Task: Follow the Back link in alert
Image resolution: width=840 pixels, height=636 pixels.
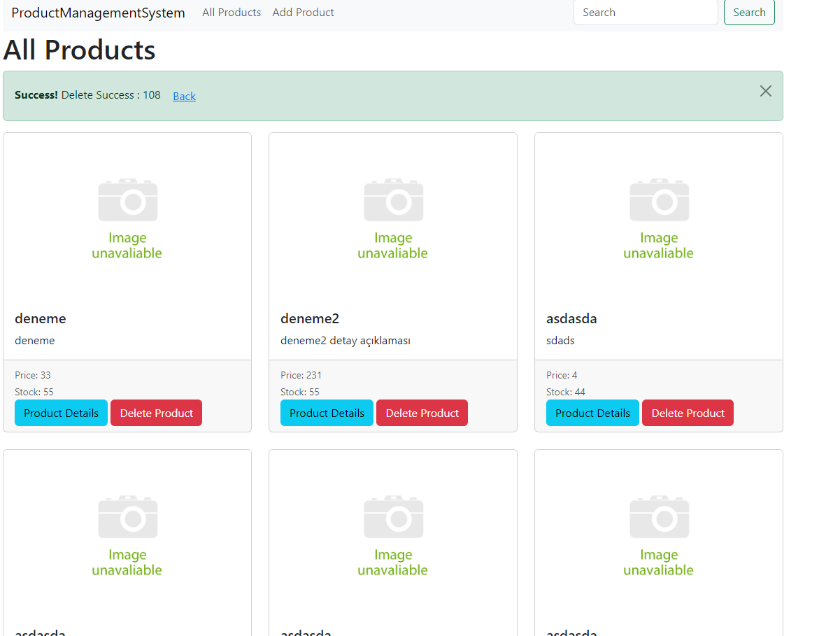Action: 185,96
